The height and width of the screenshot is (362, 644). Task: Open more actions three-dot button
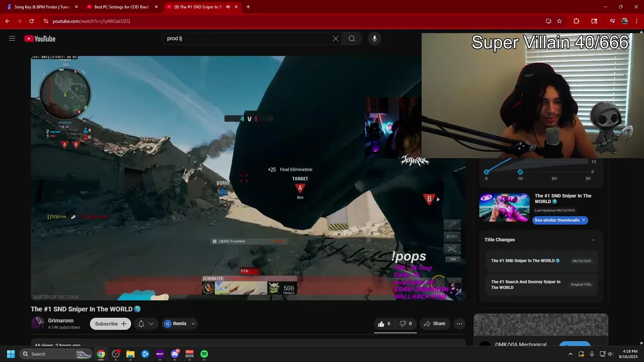459,324
